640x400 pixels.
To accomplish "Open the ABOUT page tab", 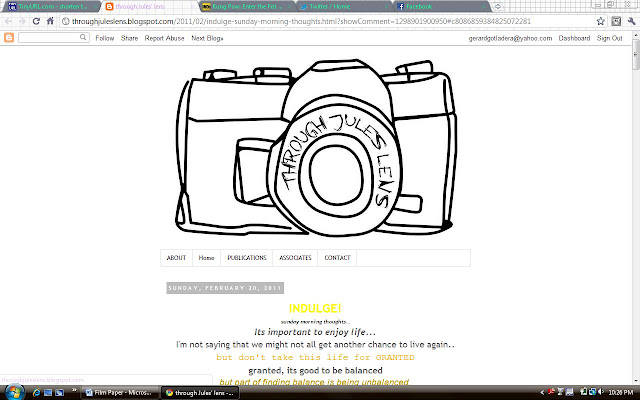I will point(176,258).
